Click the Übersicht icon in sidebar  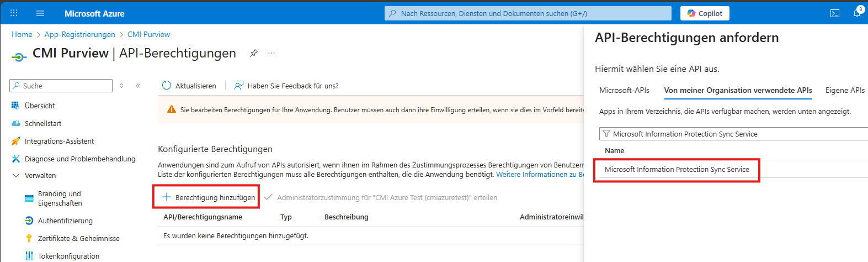point(15,106)
